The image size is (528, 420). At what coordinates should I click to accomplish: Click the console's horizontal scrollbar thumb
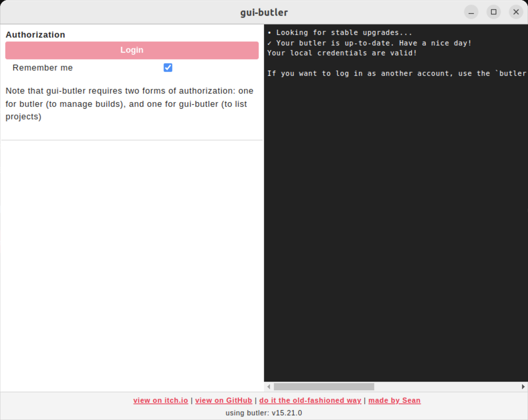[x=324, y=386]
